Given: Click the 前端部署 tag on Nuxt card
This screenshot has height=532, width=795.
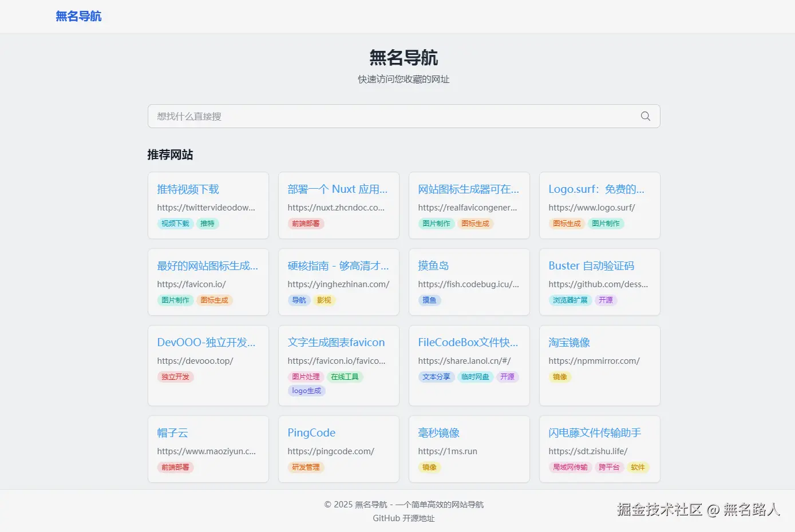Looking at the screenshot, I should [x=306, y=224].
